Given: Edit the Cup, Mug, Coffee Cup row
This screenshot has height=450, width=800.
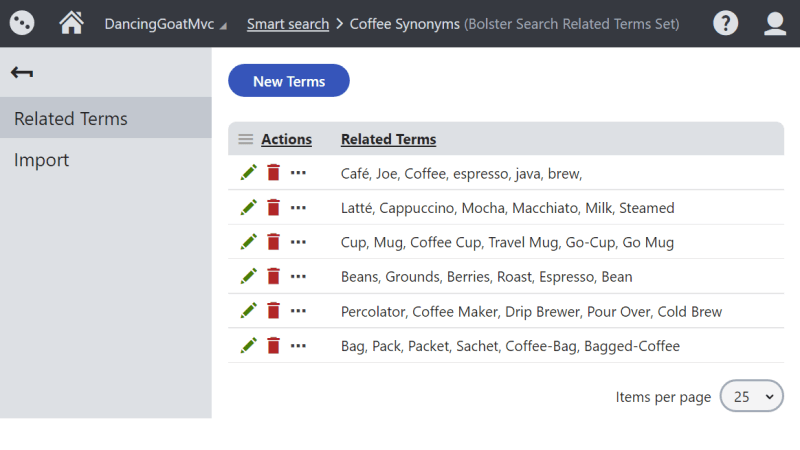Looking at the screenshot, I should coord(249,242).
